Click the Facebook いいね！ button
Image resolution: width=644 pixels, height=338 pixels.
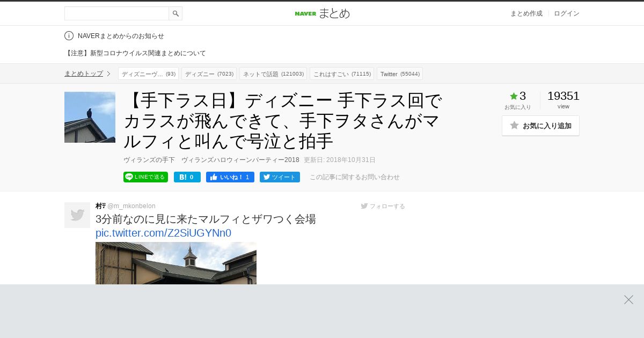click(230, 177)
